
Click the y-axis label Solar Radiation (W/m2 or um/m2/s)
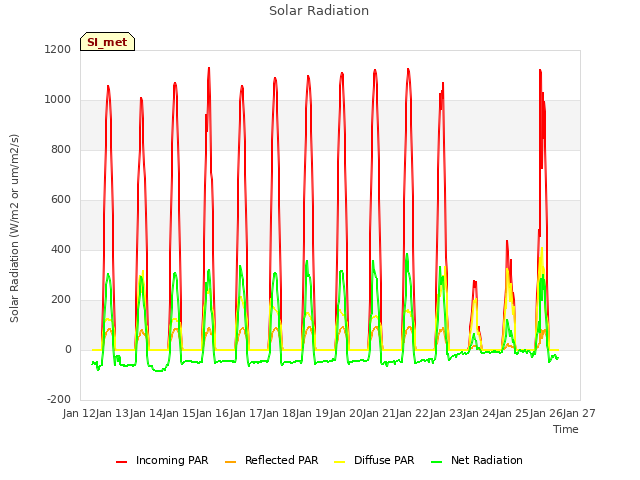(x=14, y=228)
